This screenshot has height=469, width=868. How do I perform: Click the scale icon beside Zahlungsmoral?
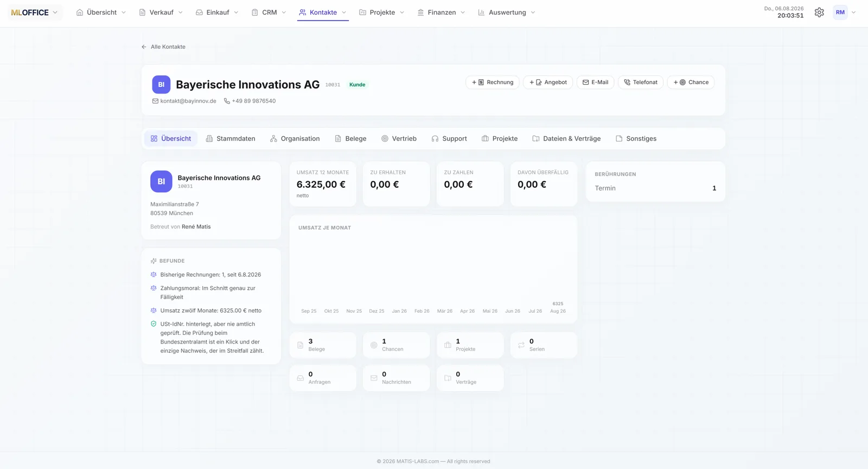pos(154,288)
